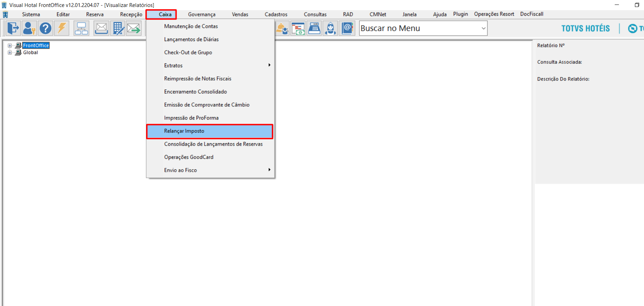Open the Governança menu

202,14
